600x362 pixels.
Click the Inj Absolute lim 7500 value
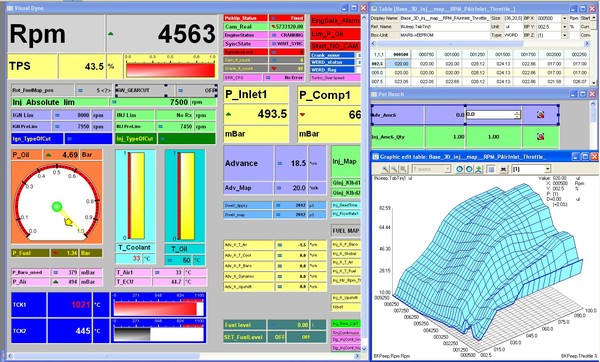click(x=179, y=102)
